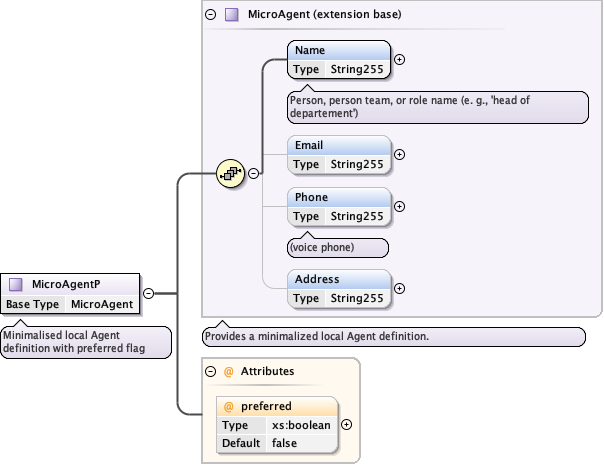Click the @ icon beside preferred
Screen dimensions: 604x465
point(228,406)
